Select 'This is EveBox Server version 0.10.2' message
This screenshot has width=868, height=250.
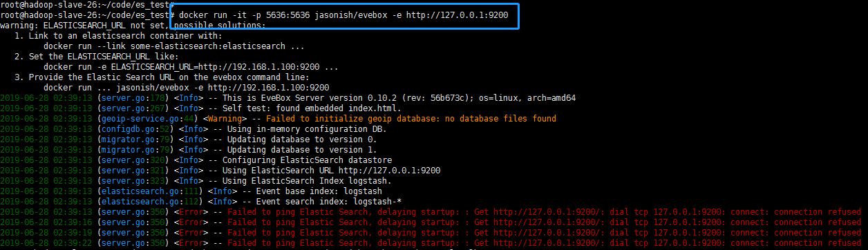coord(398,97)
